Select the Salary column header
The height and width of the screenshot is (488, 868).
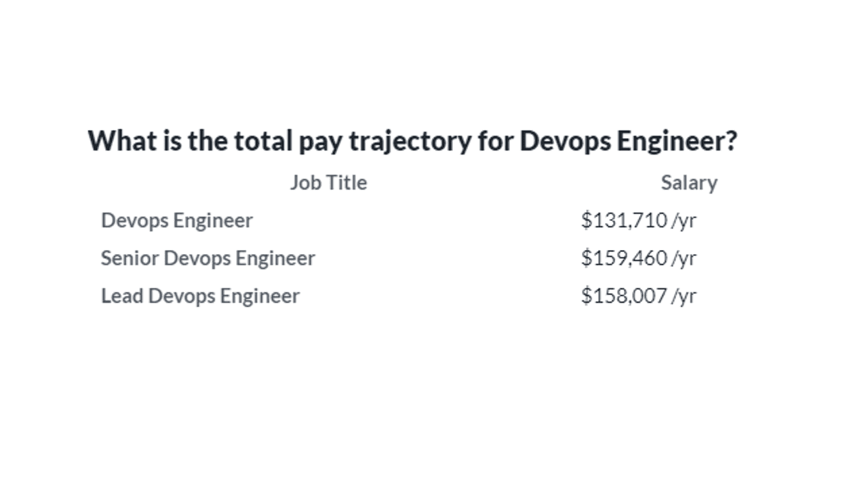click(x=689, y=182)
